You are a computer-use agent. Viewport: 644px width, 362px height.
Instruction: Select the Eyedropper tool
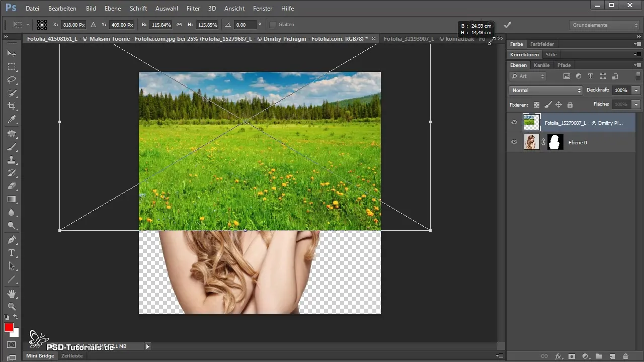[x=12, y=120]
